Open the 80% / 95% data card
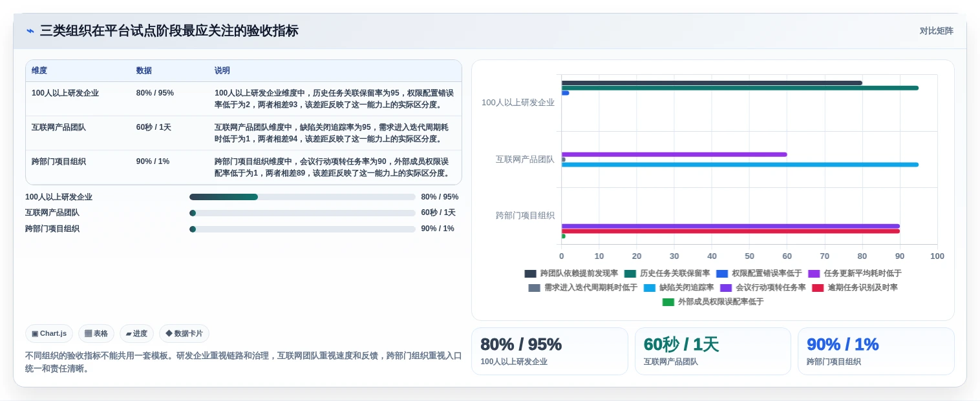The height and width of the screenshot is (401, 980). pyautogui.click(x=549, y=351)
